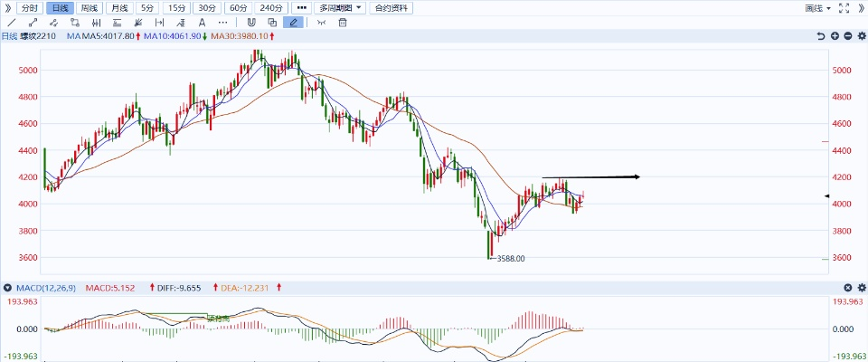This screenshot has height=362, width=868.
Task: Click the MACD:5.152 value
Action: click(x=112, y=288)
